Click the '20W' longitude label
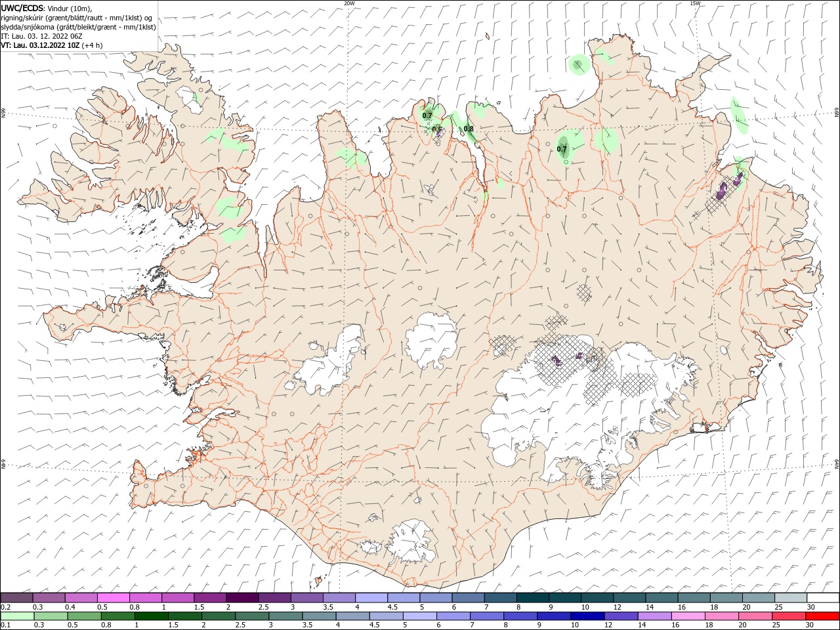 pyautogui.click(x=349, y=3)
